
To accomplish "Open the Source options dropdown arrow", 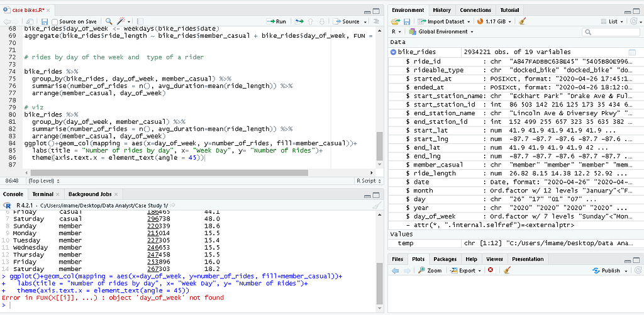I will coord(365,22).
